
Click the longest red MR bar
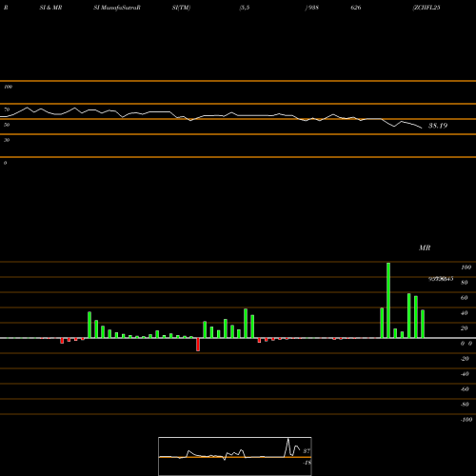click(x=198, y=345)
